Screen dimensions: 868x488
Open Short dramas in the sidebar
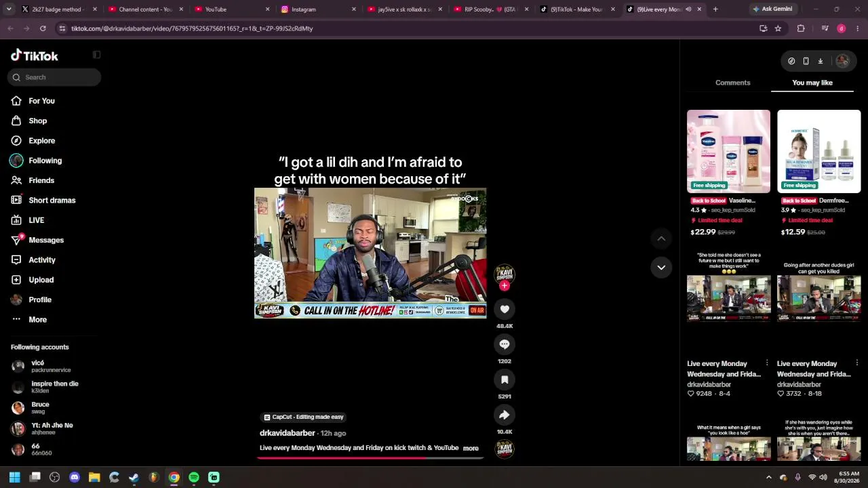(43, 201)
